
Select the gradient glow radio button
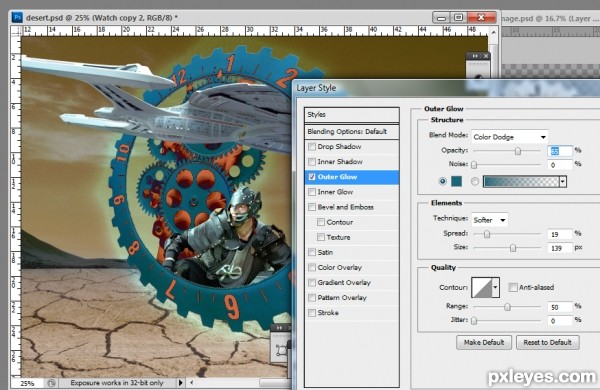click(x=475, y=181)
